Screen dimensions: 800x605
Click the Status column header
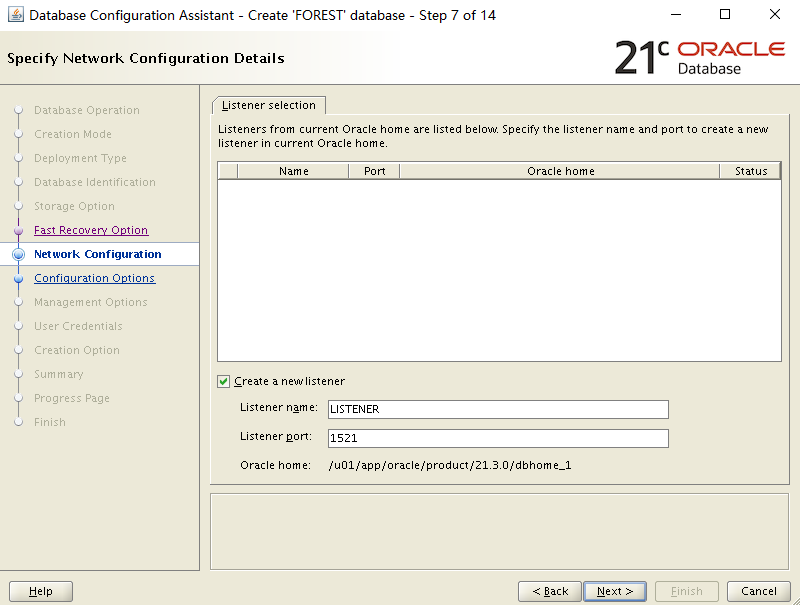[751, 171]
